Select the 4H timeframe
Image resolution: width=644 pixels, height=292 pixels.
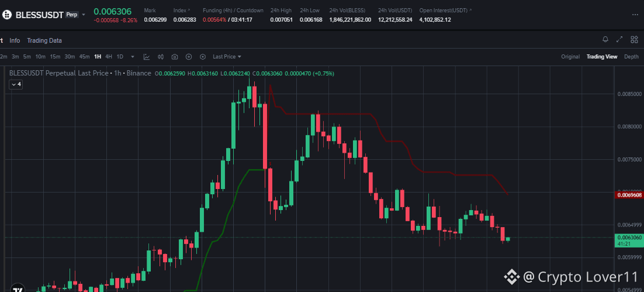(x=109, y=57)
